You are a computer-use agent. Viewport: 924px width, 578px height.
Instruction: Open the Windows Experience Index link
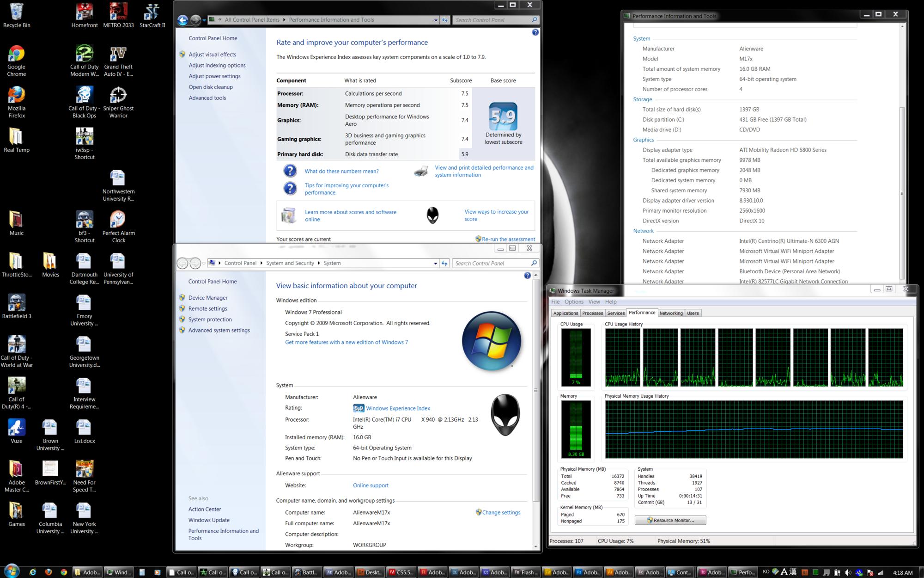398,408
